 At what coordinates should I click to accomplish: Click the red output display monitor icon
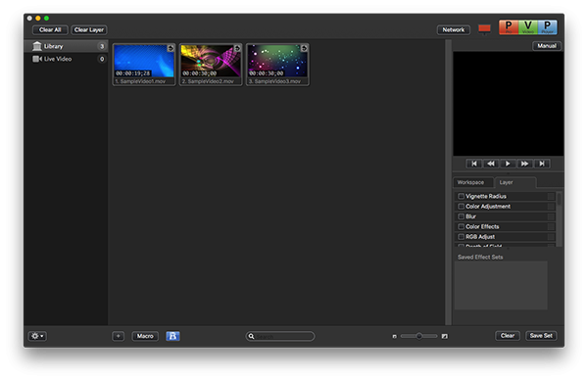484,28
